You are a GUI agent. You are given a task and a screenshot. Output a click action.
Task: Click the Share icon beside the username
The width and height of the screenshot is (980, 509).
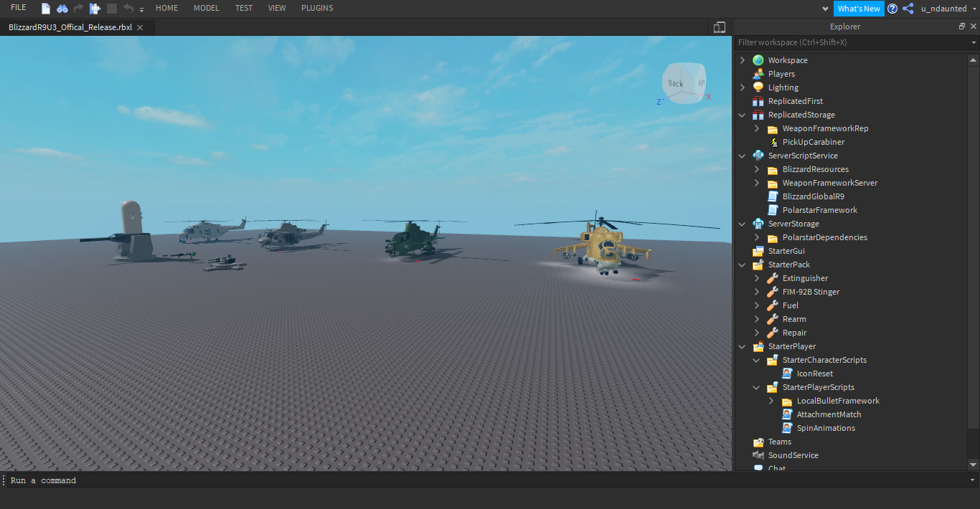point(908,9)
